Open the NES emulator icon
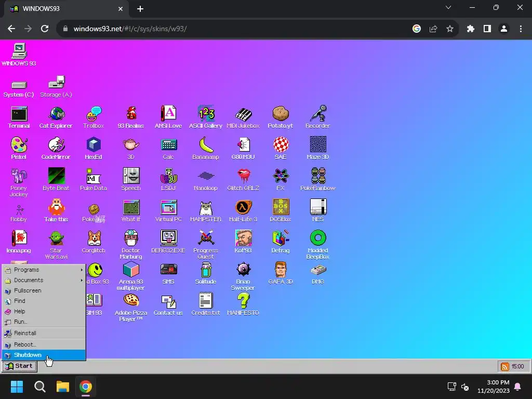 pos(318,211)
